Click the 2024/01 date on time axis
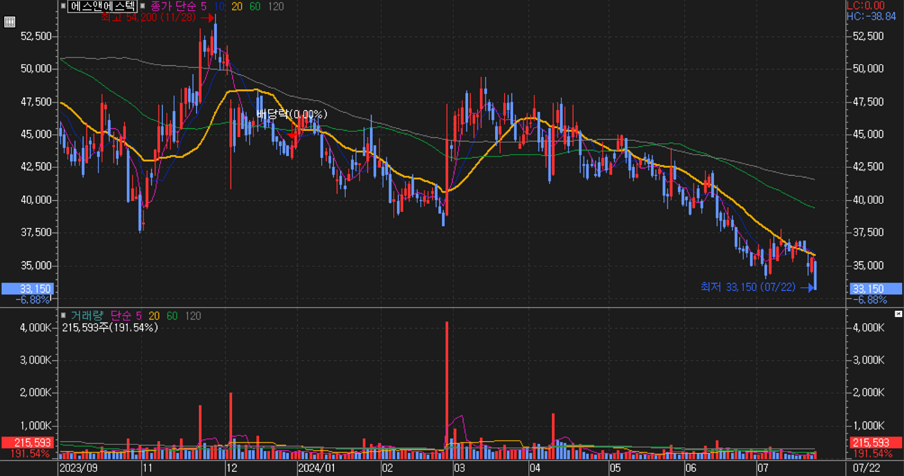The image size is (904, 476). (314, 467)
